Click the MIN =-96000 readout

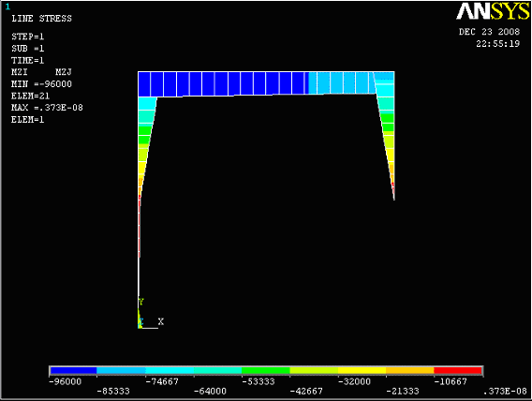(41, 83)
